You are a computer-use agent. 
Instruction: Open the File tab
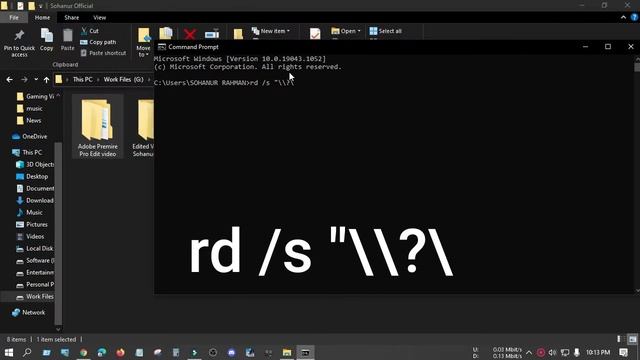coord(14,18)
